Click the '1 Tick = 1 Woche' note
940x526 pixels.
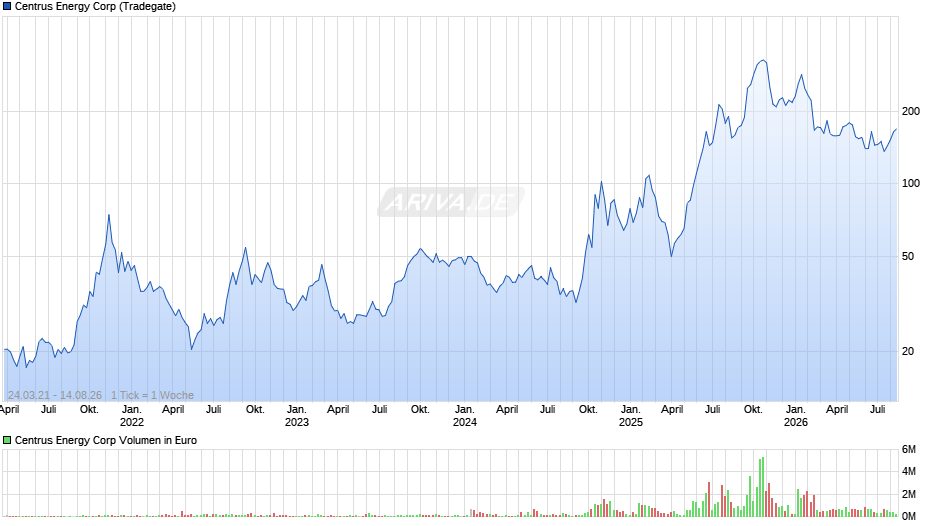(x=152, y=395)
